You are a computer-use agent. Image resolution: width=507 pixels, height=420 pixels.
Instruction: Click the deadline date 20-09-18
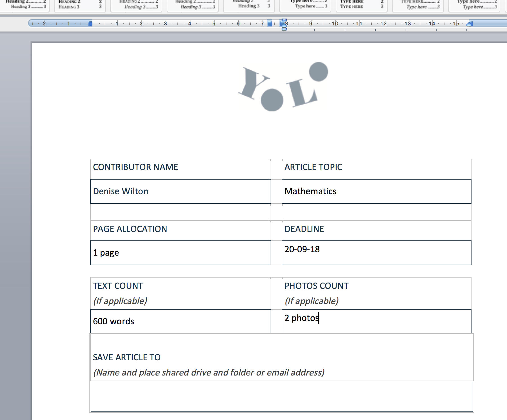click(x=302, y=249)
